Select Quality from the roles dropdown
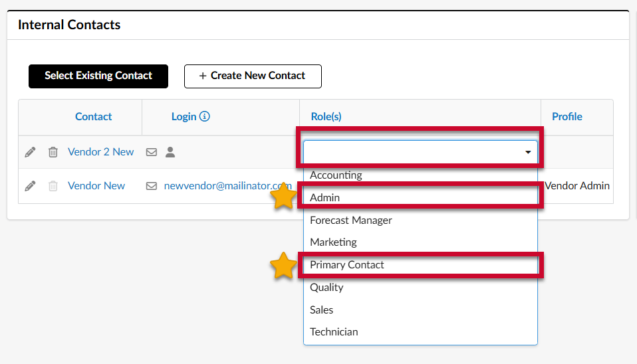The width and height of the screenshot is (637, 364). pos(420,288)
